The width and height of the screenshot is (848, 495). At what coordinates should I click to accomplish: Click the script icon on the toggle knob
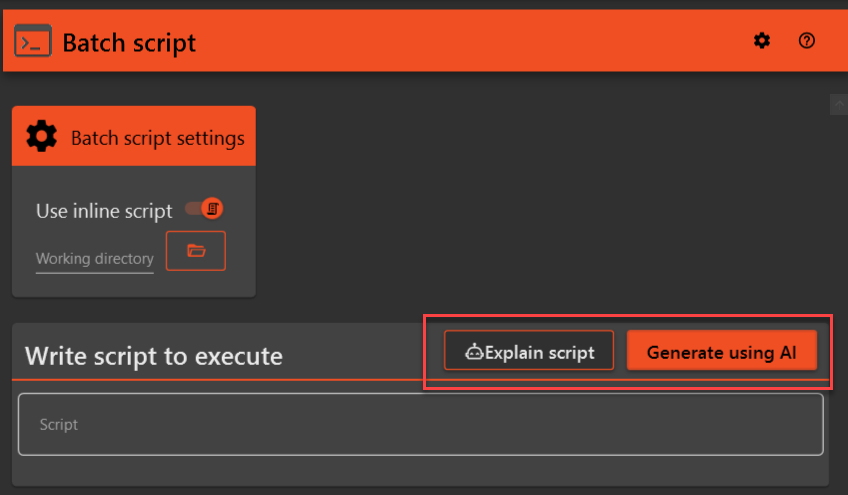(x=212, y=209)
